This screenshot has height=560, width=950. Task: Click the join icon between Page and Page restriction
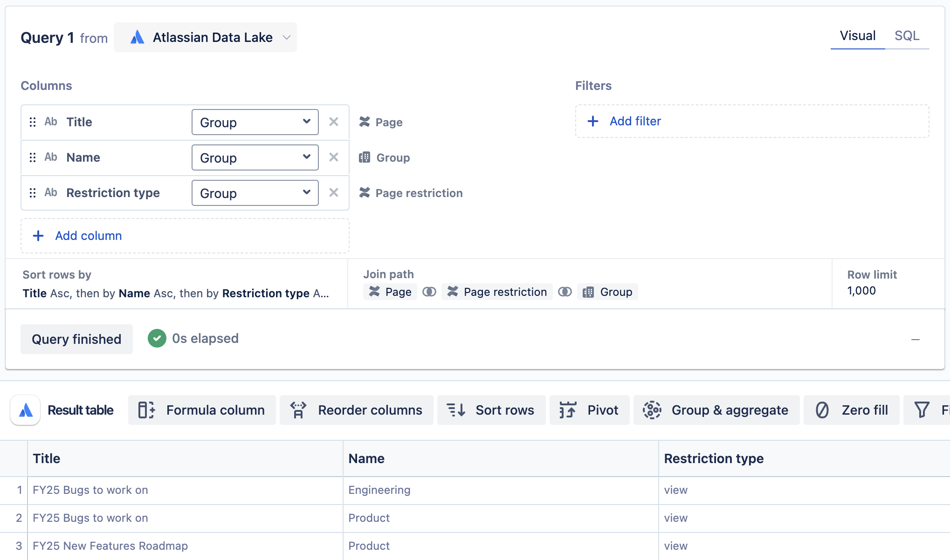[x=429, y=292]
